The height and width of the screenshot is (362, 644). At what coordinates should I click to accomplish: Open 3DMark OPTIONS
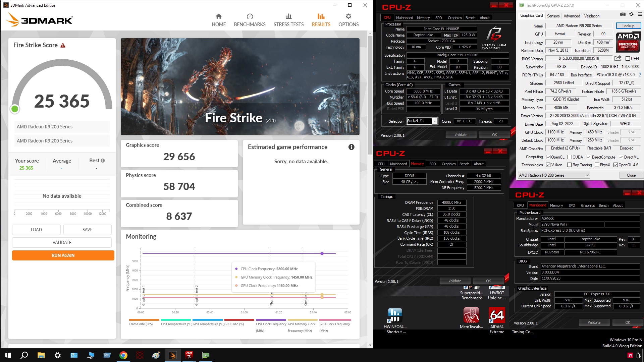click(348, 20)
